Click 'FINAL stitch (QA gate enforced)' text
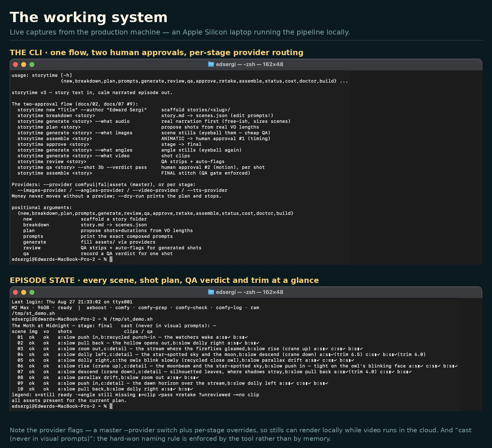This screenshot has width=492, height=448. pos(206,173)
